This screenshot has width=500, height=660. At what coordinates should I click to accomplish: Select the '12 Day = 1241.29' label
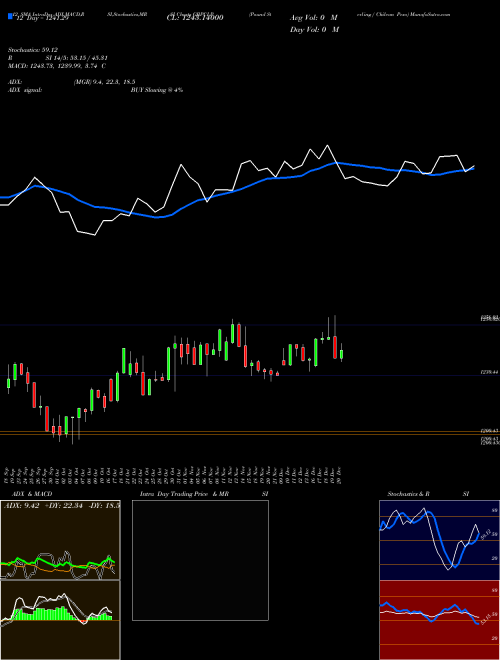tap(41, 18)
